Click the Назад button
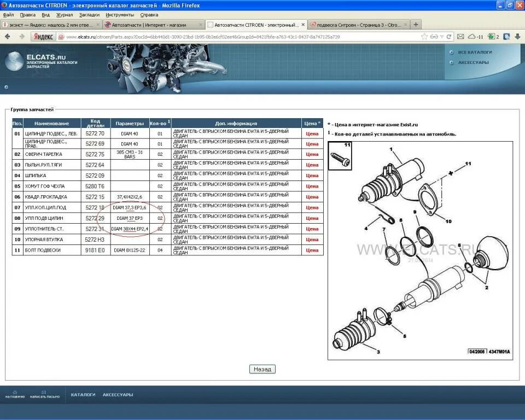Screen dimensions: 525x420 pyautogui.click(x=262, y=369)
